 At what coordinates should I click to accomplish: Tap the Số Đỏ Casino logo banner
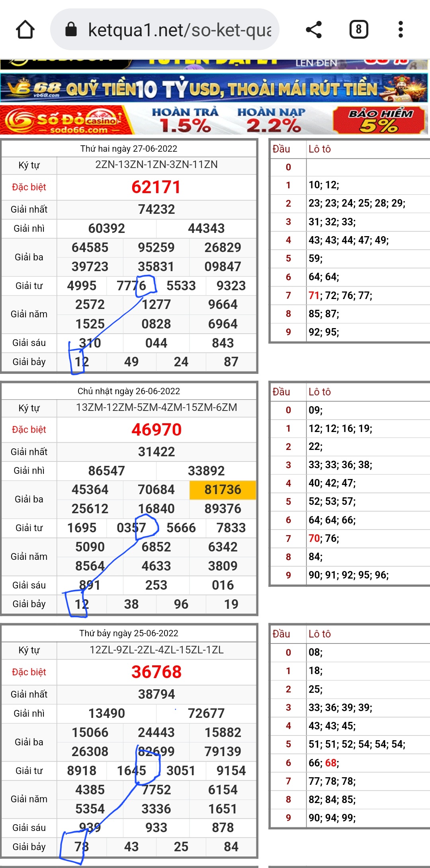pyautogui.click(x=66, y=120)
